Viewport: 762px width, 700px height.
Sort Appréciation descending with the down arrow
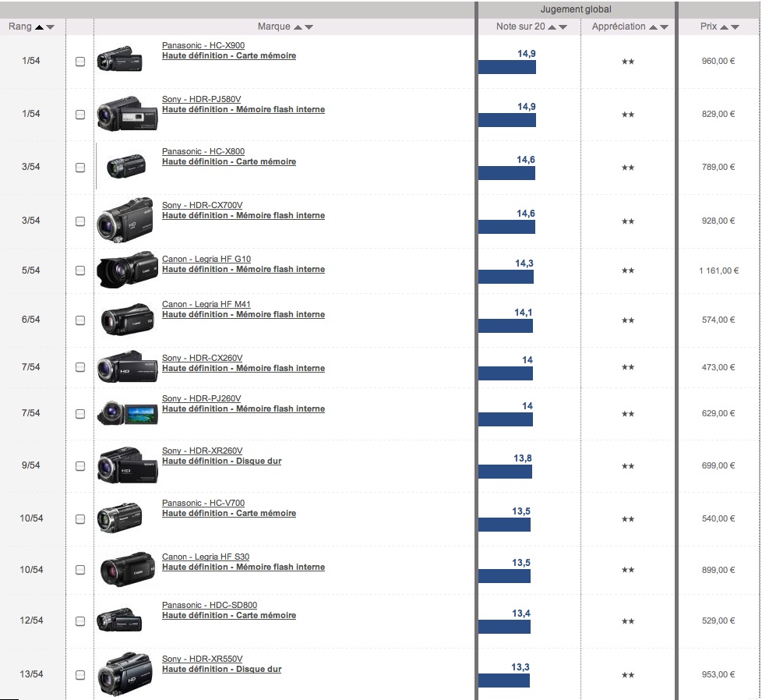click(x=664, y=27)
